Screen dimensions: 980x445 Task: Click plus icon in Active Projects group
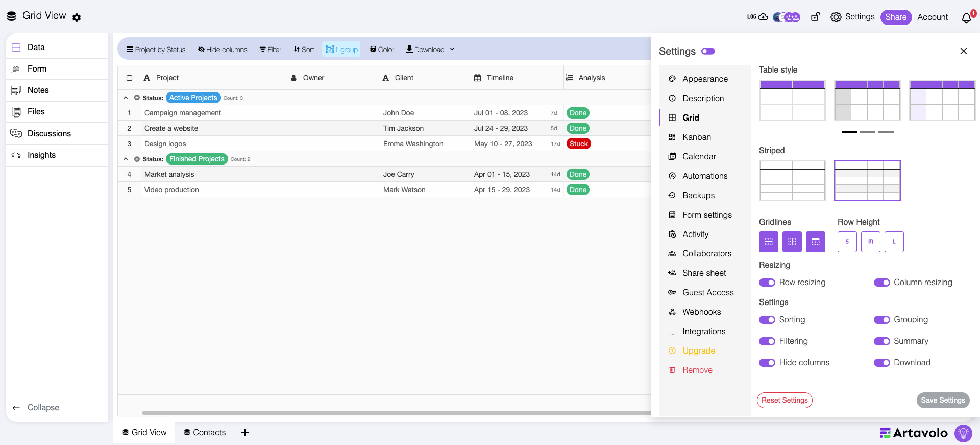137,98
